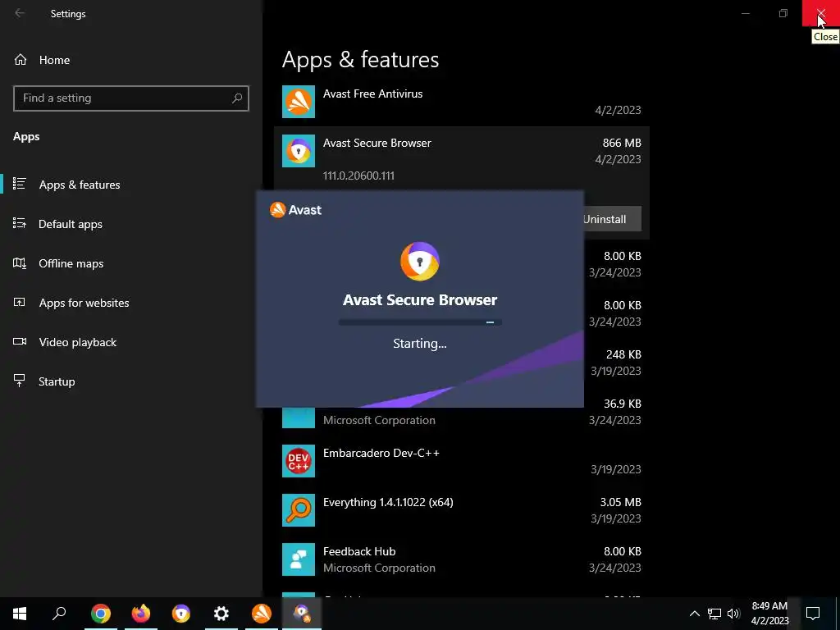
Task: Open taskbar search
Action: (x=59, y=614)
